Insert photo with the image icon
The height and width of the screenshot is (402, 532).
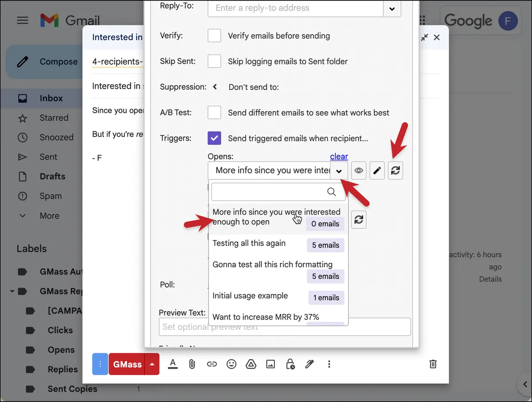click(270, 364)
